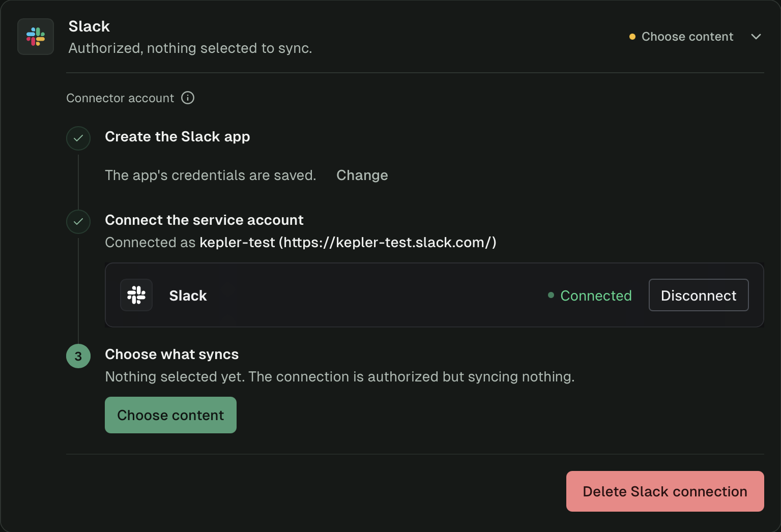This screenshot has width=781, height=532.
Task: Click the Connector account label
Action: click(120, 98)
